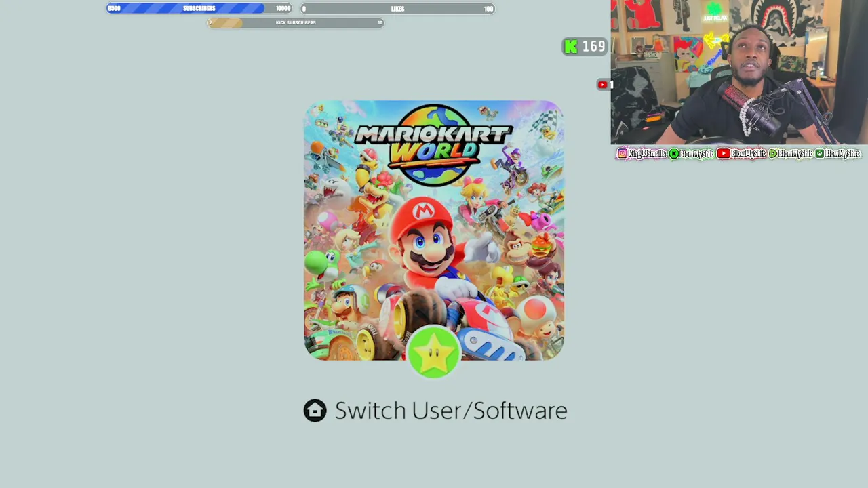Click the Kick Subscribers progress bar

tap(296, 22)
